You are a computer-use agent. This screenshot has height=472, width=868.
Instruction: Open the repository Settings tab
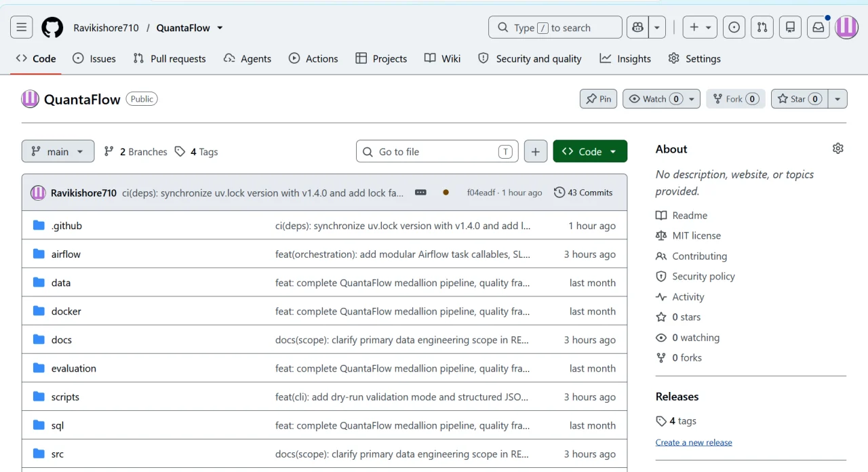[694, 58]
